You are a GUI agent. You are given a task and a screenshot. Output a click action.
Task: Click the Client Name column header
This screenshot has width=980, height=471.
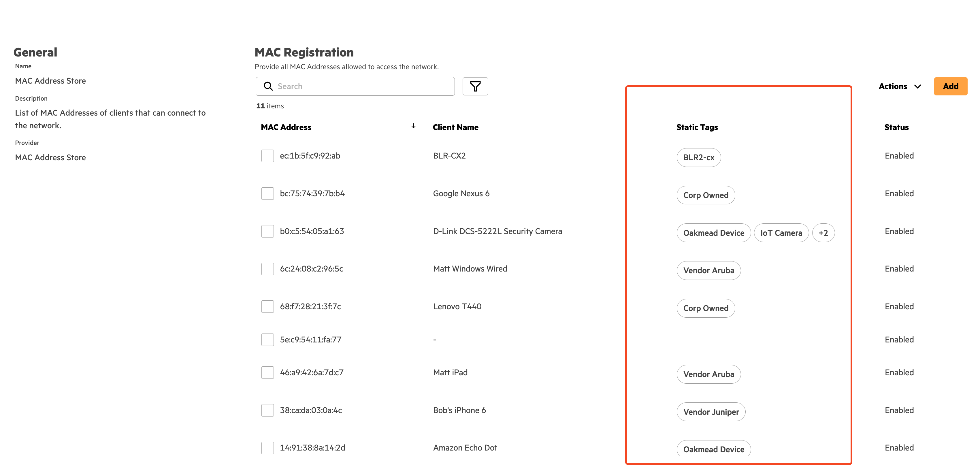(x=455, y=127)
